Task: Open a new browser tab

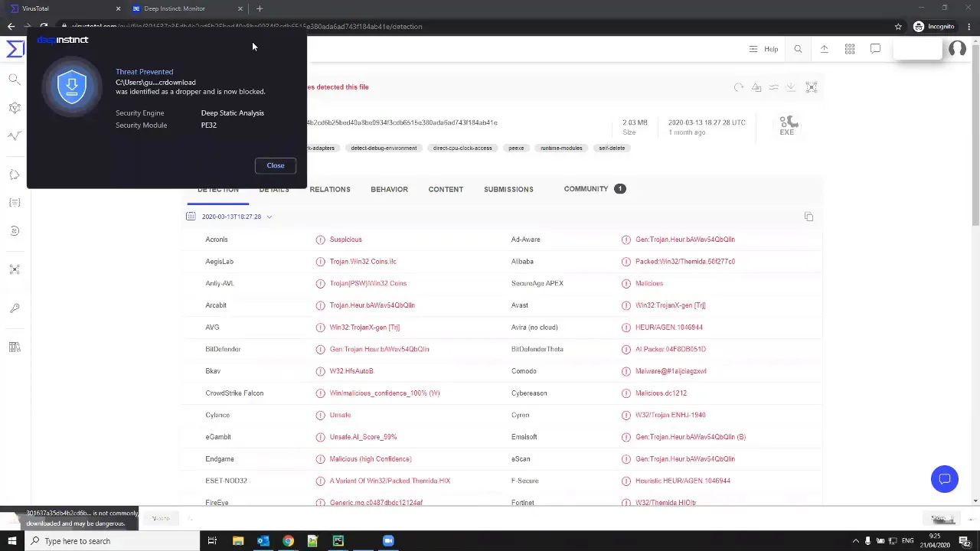Action: click(260, 8)
